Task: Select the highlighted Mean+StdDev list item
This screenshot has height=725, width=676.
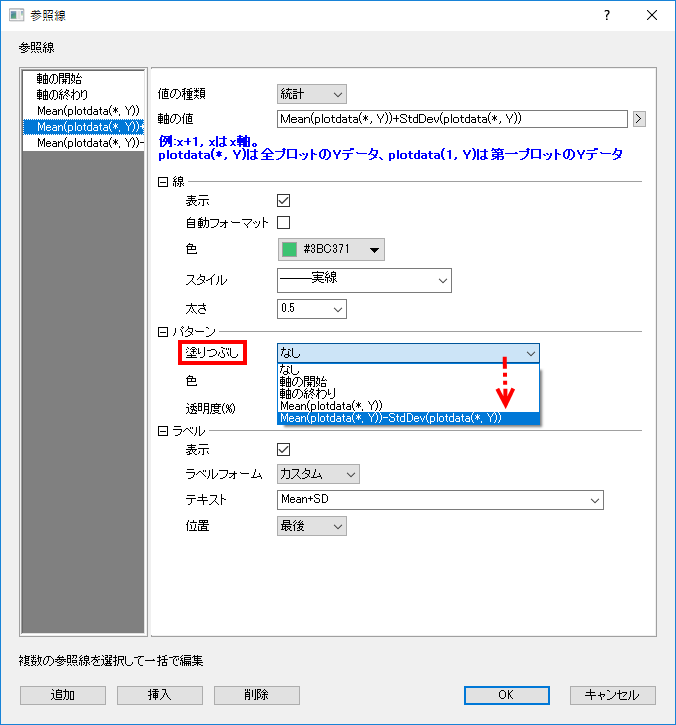Action: [x=83, y=127]
